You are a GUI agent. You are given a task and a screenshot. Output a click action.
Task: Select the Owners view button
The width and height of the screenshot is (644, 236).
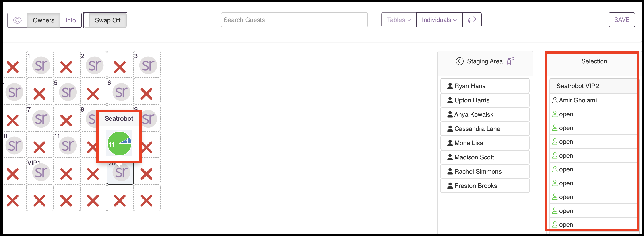point(43,20)
